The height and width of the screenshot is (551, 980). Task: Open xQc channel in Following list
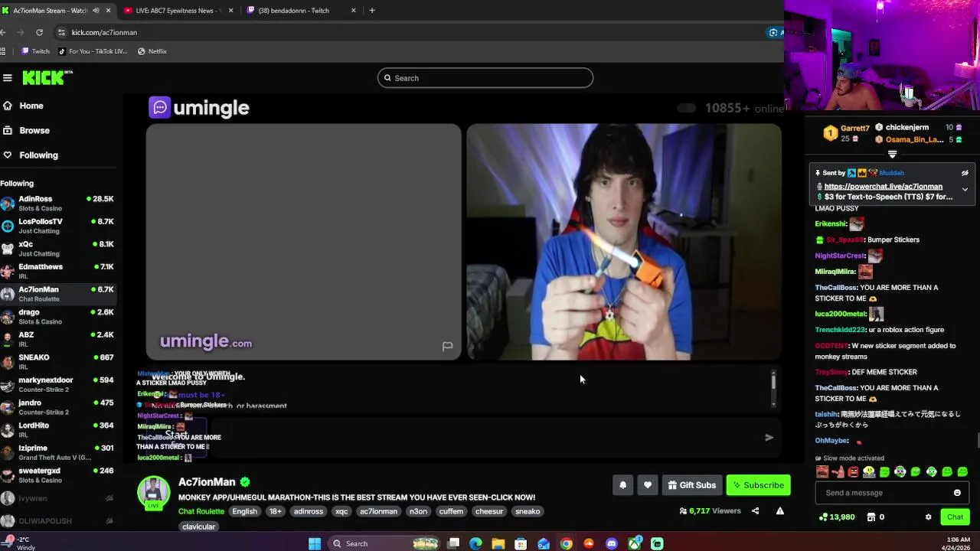click(x=57, y=248)
